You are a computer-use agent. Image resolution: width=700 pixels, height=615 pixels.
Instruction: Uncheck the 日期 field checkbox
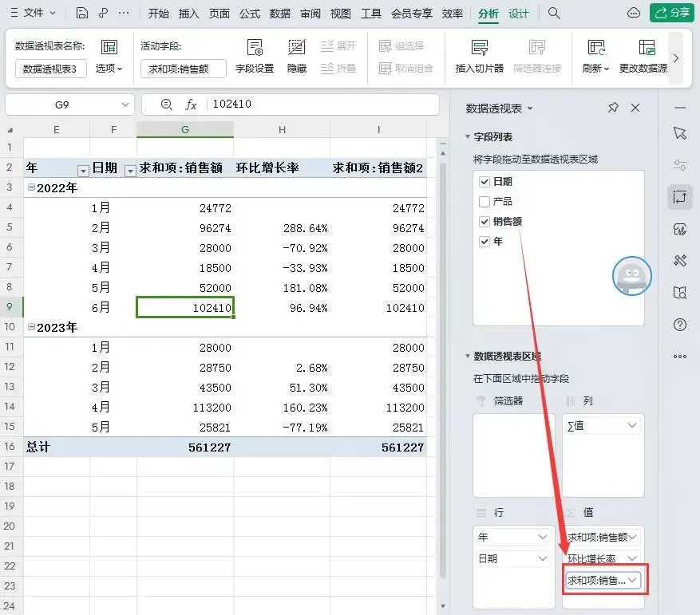[484, 182]
